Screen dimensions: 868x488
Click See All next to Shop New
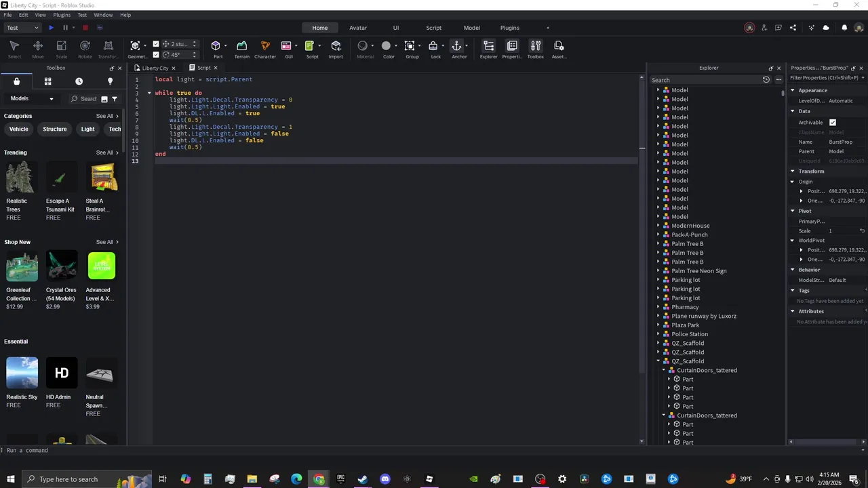[107, 242]
